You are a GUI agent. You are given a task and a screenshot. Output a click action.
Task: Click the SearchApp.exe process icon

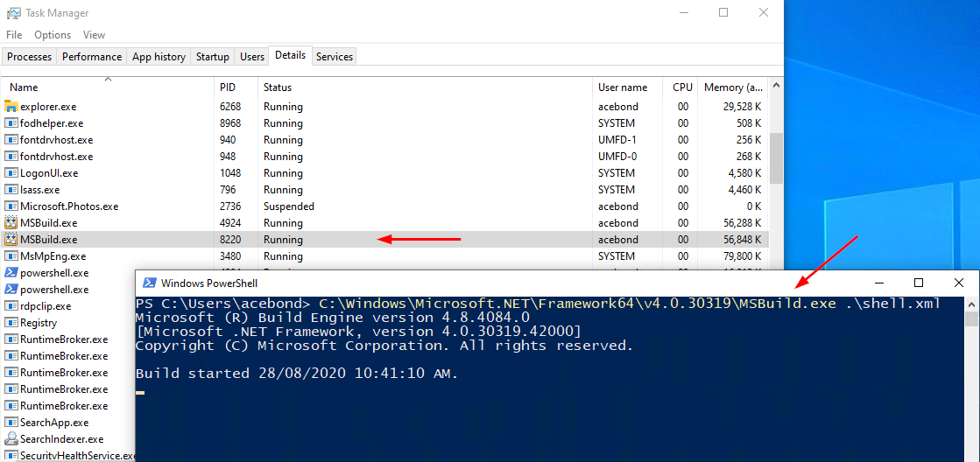point(11,423)
